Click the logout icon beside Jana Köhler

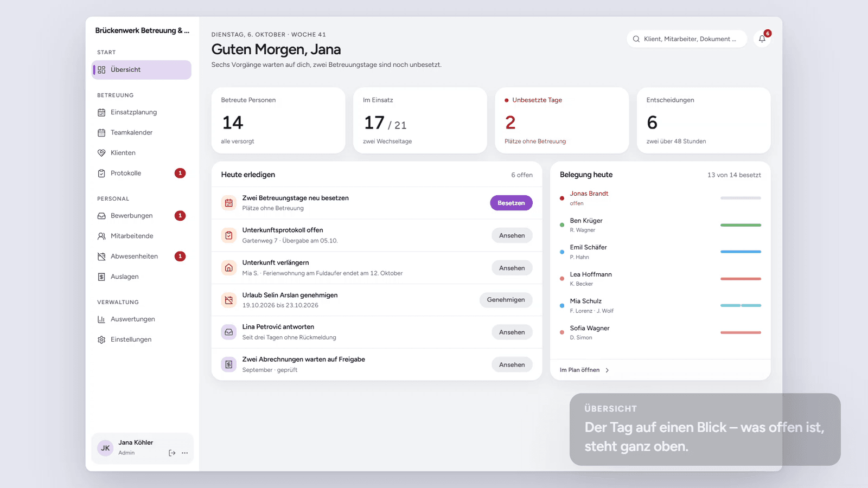pos(172,453)
